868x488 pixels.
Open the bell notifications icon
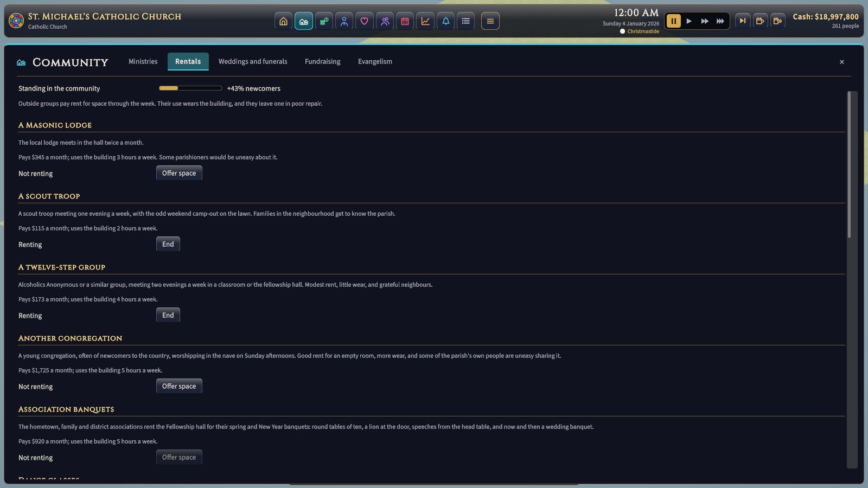pyautogui.click(x=445, y=21)
